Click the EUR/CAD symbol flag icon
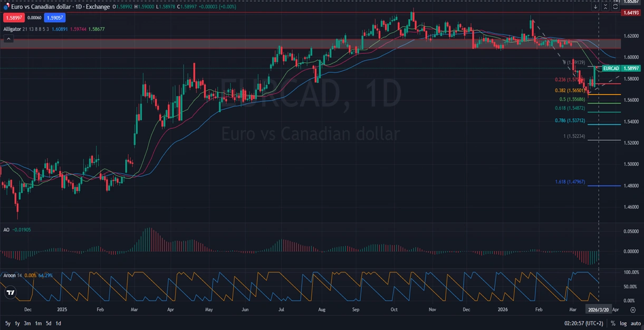The image size is (644, 330). [6, 7]
